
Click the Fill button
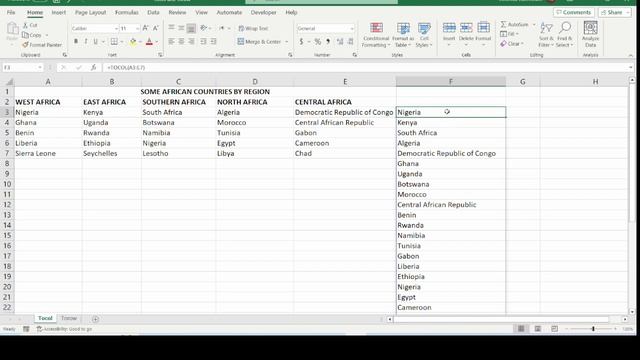509,34
